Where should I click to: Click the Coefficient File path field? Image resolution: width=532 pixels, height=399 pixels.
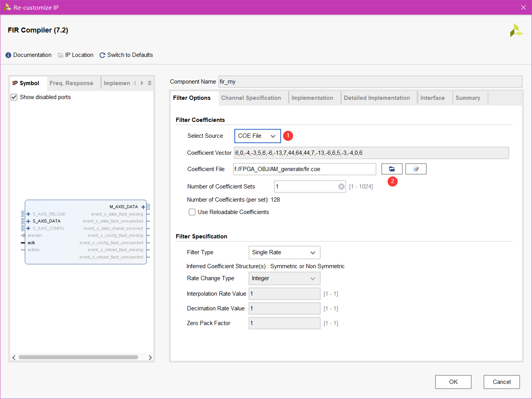305,169
